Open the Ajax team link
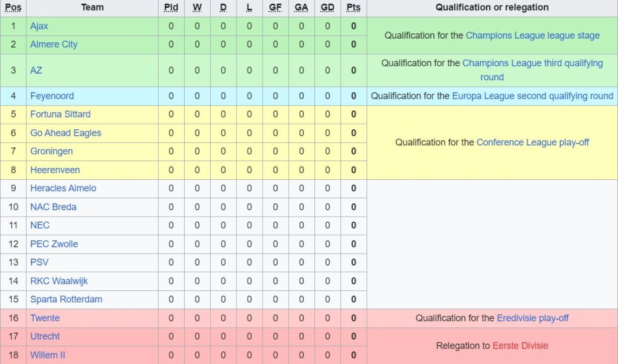 [x=39, y=26]
